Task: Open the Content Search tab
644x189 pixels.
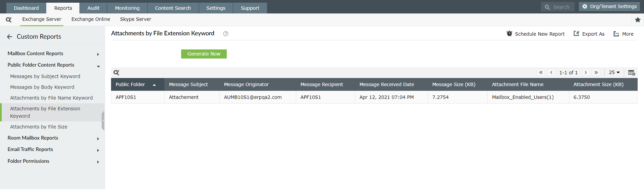Action: [x=173, y=8]
